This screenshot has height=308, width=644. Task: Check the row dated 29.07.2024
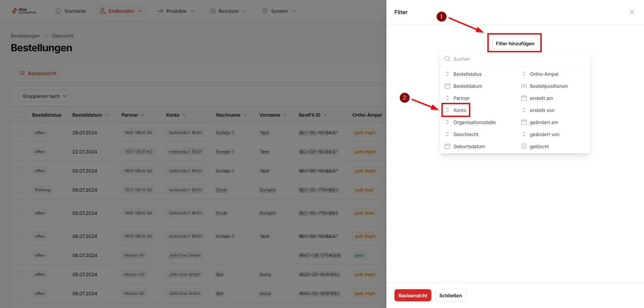click(21, 132)
